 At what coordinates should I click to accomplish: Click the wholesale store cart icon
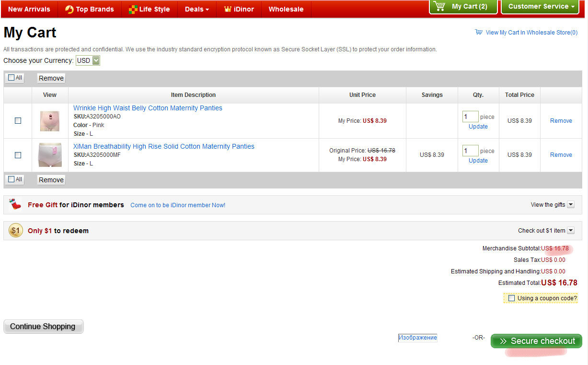coord(478,32)
